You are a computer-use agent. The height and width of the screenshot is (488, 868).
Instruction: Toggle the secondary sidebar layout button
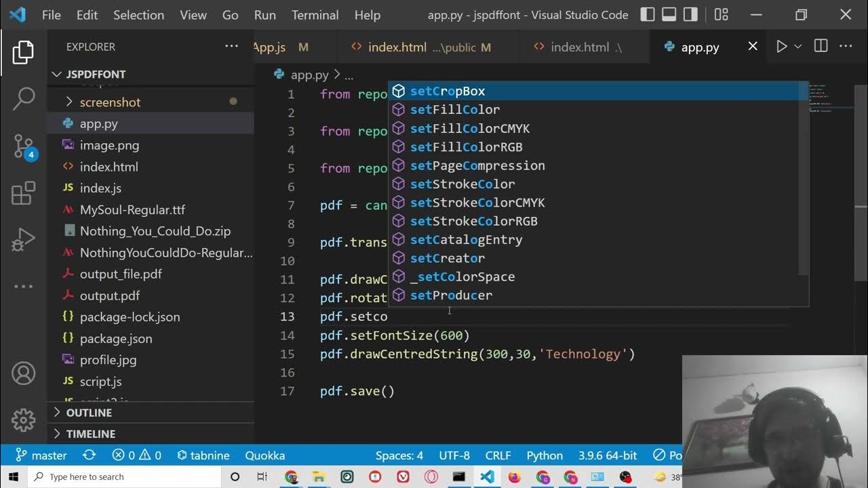point(690,14)
